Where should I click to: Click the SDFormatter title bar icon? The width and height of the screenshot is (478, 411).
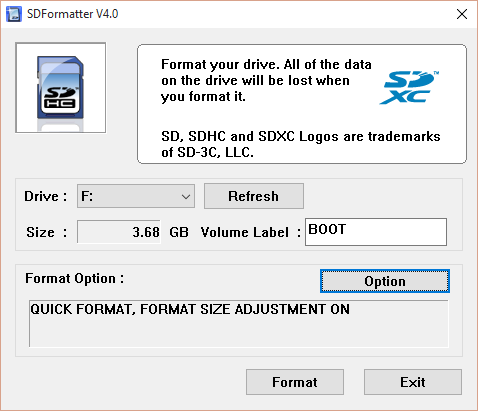click(14, 14)
